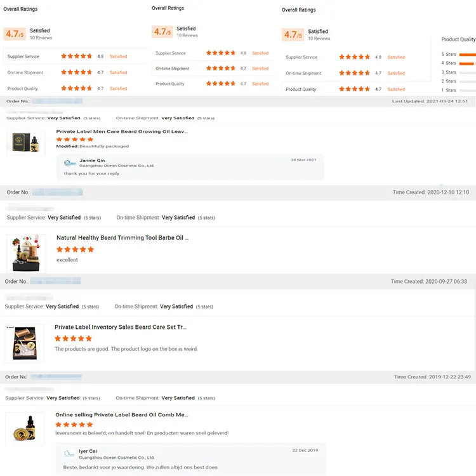Open 'Private Label Inventory Sales Beard Care Set' link
Screen dimensions: 476x476
(x=121, y=327)
